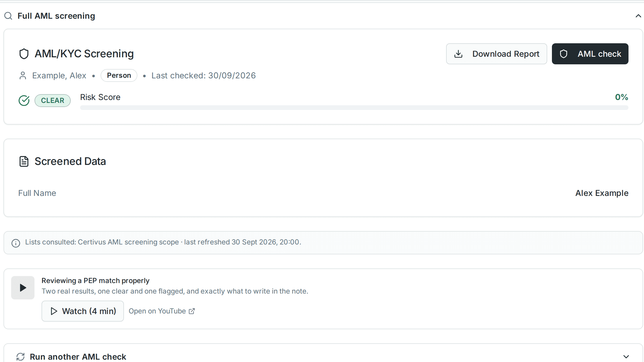Run the AML check button
The height and width of the screenshot is (362, 644).
[590, 54]
